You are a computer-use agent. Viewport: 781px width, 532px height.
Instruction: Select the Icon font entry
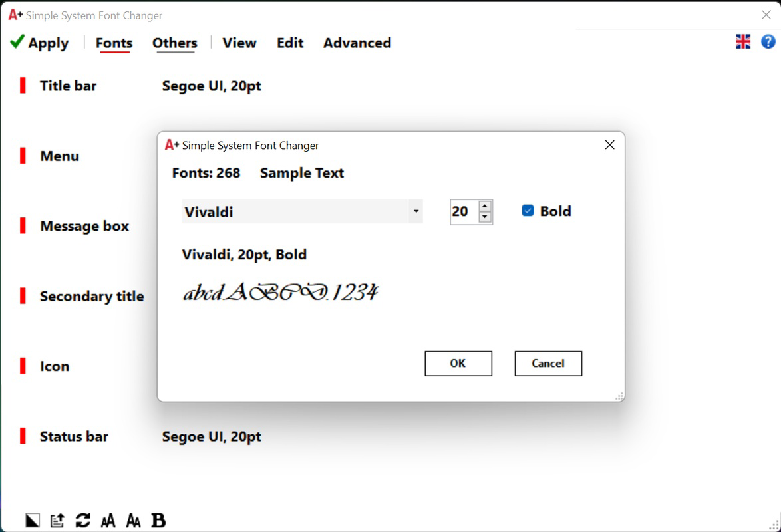pos(55,366)
